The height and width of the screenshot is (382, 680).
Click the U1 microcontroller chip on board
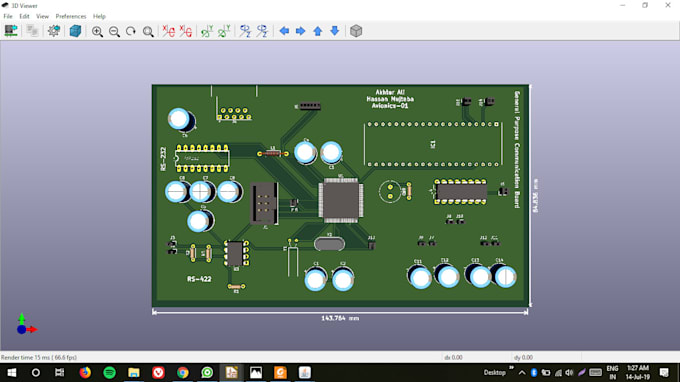click(341, 200)
